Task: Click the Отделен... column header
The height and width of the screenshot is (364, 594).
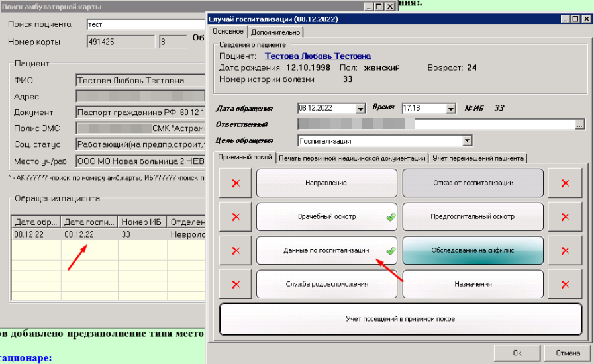Action: click(x=187, y=222)
